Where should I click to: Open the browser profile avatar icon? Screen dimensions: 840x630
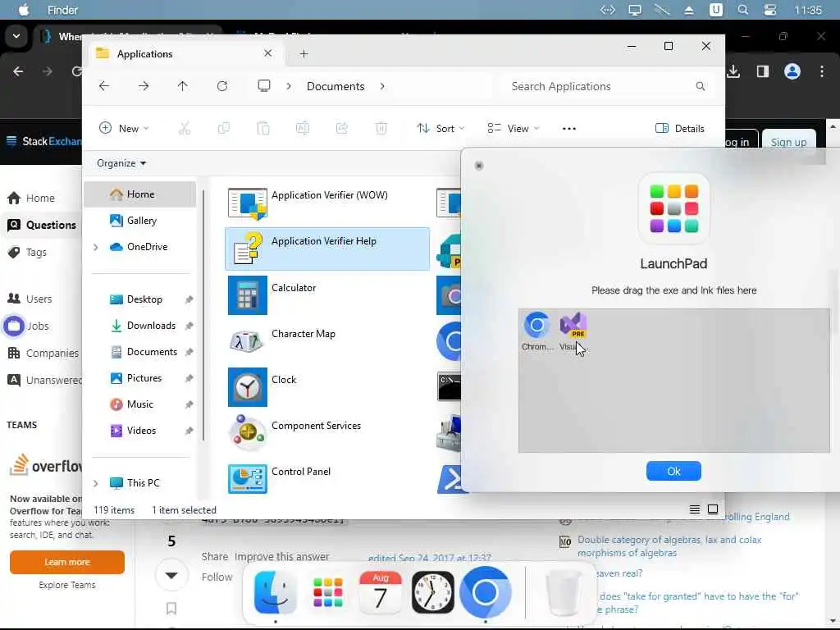tap(792, 71)
